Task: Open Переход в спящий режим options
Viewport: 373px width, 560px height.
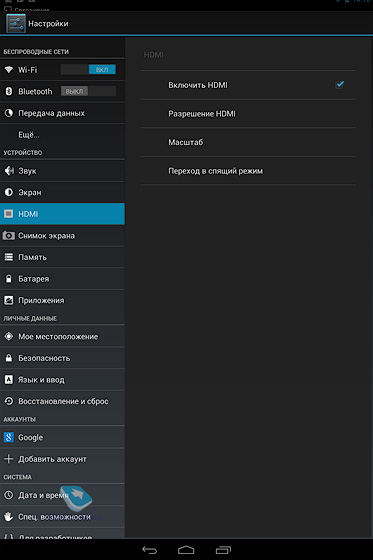Action: [x=248, y=171]
